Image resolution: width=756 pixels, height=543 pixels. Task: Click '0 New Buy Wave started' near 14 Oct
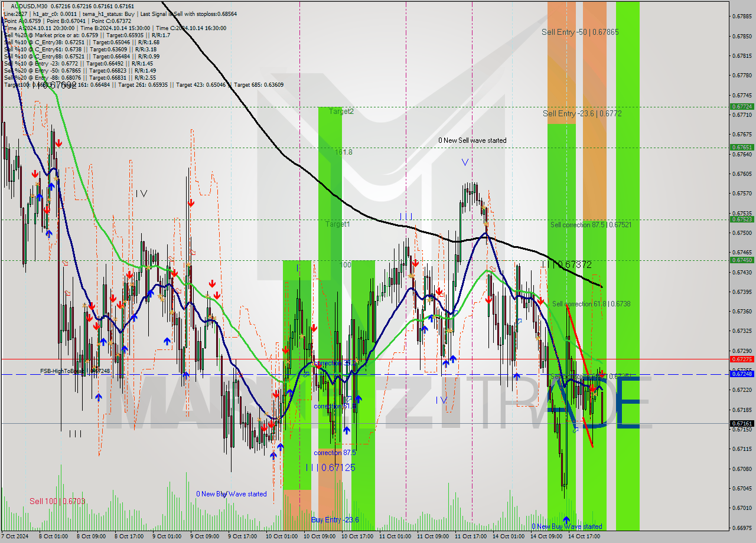pyautogui.click(x=567, y=526)
